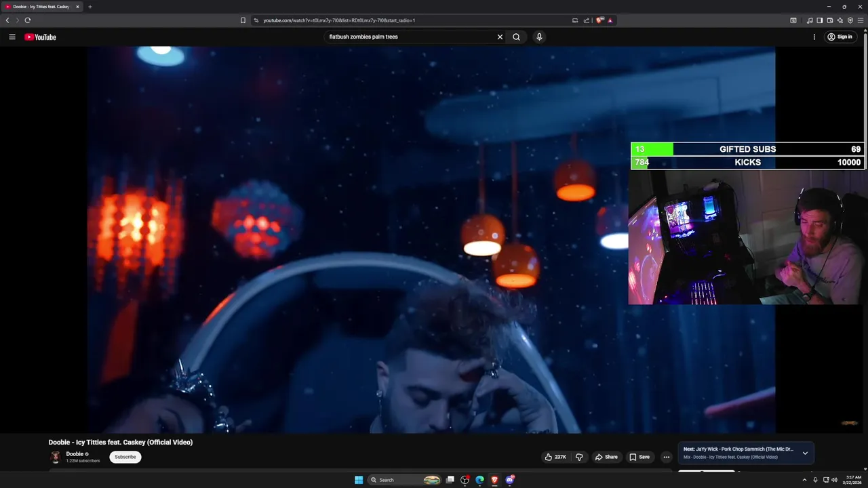
Task: Show hidden system tray icons
Action: point(804,480)
